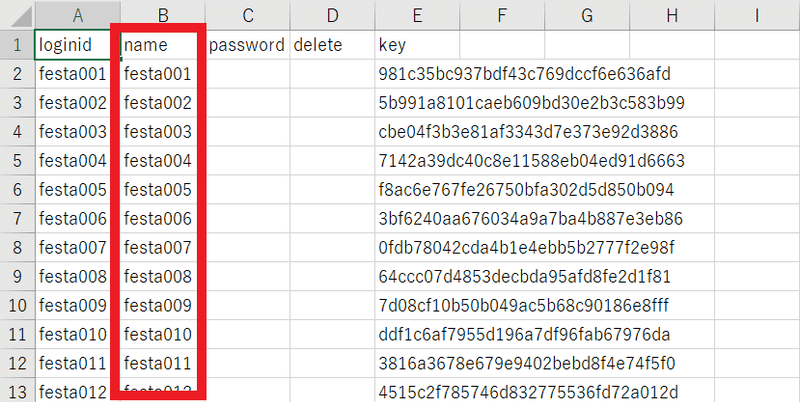Click festa003 in the loginid column
Image resolution: width=800 pixels, height=402 pixels.
(x=72, y=132)
